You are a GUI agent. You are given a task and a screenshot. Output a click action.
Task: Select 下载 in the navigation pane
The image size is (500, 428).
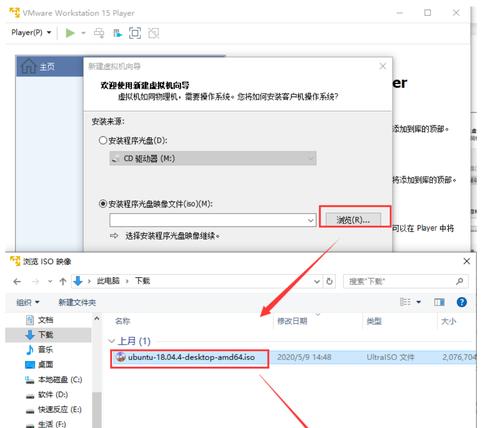[46, 335]
